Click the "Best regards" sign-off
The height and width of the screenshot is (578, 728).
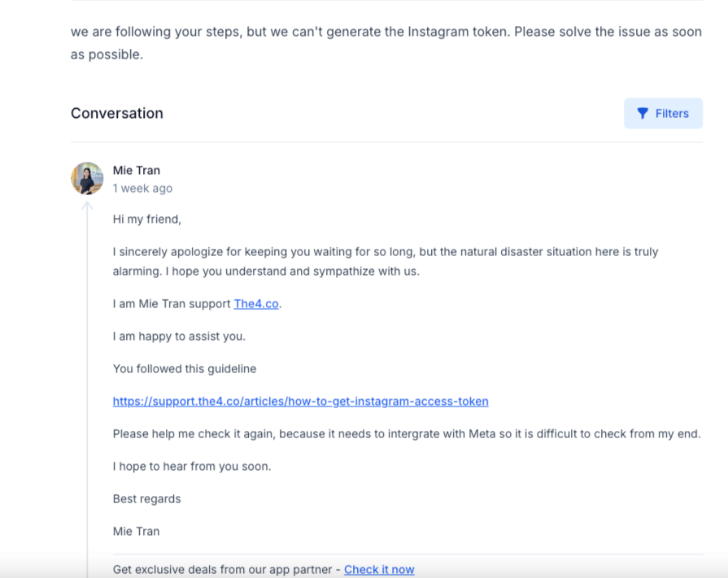click(x=147, y=499)
